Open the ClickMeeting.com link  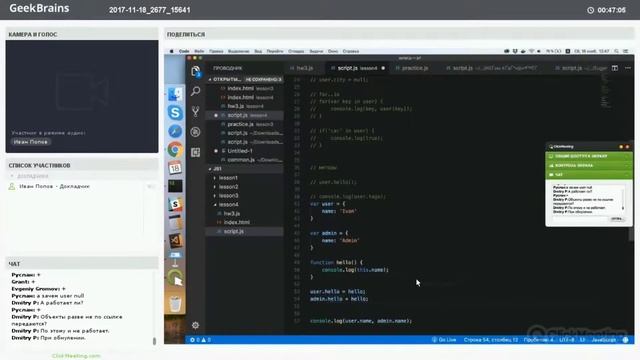[x=76, y=356]
